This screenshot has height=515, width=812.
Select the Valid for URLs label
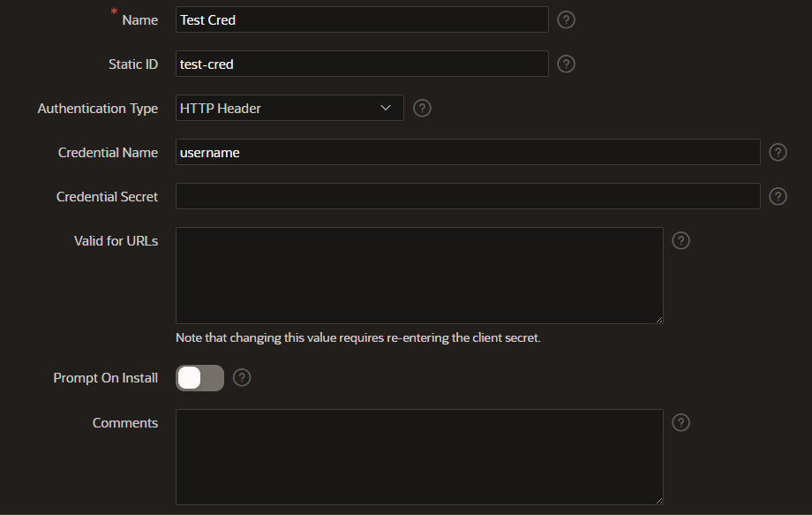pyautogui.click(x=116, y=241)
